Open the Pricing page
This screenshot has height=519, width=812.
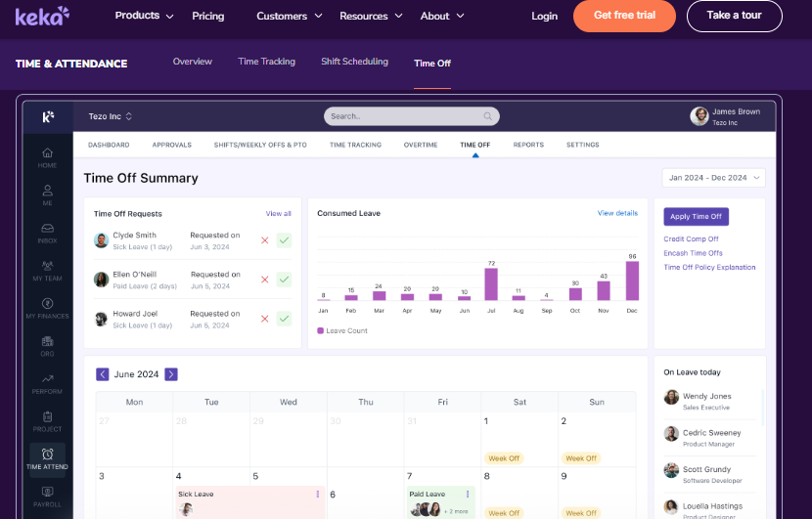(x=208, y=16)
